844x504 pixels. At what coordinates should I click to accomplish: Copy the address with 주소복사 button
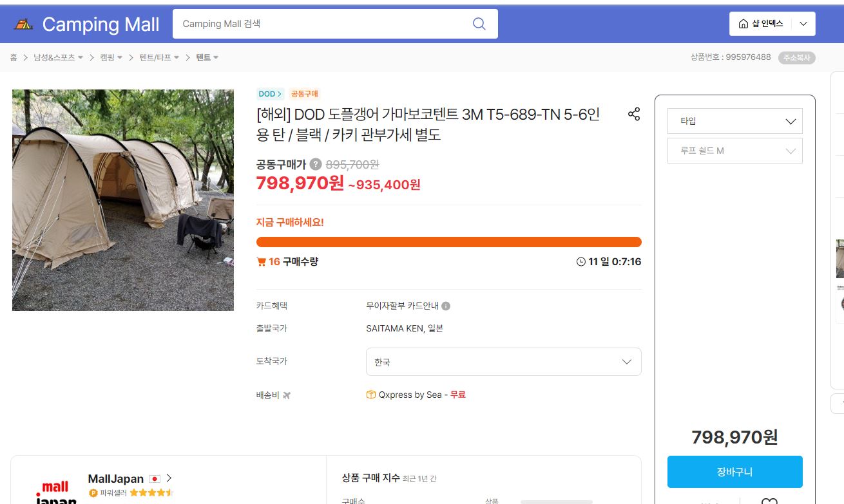point(797,57)
